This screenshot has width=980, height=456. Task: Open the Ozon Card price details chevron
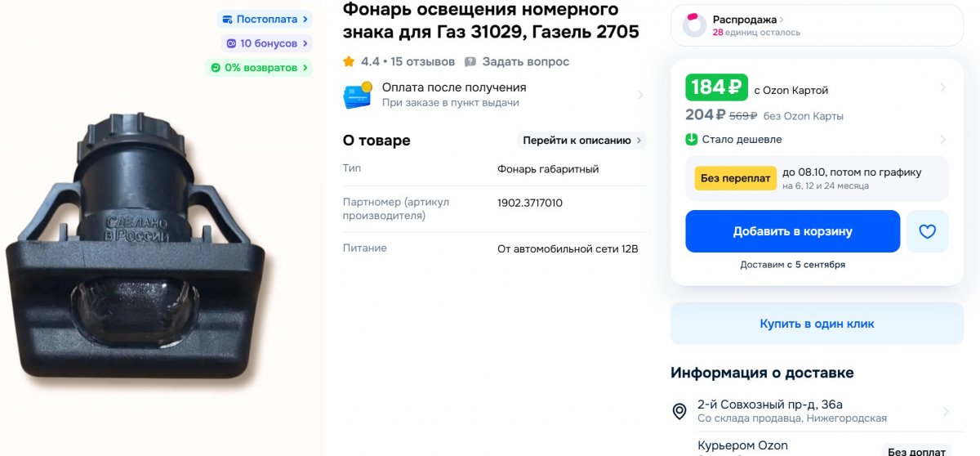[x=943, y=87]
